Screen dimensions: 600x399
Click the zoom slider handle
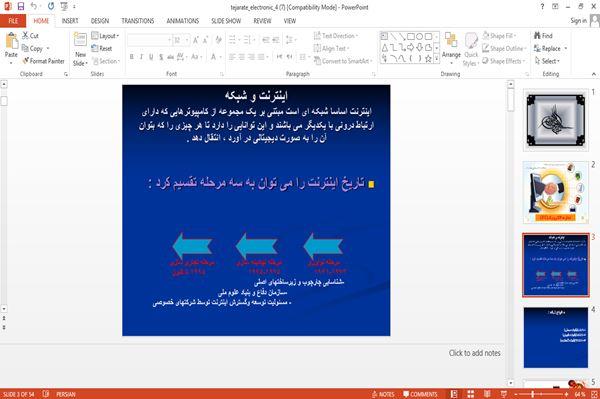coord(532,394)
